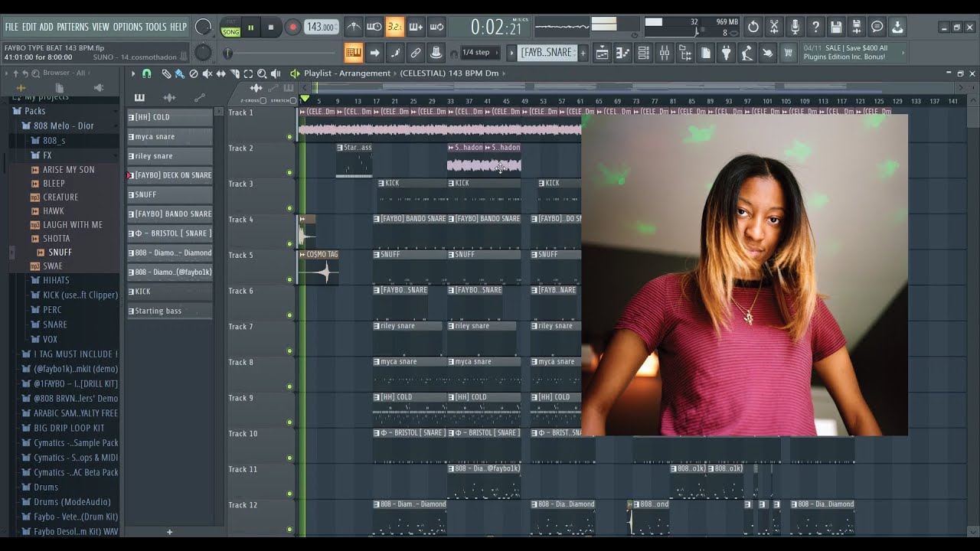
Task: Save the project with the floppy icon
Action: coord(836,27)
